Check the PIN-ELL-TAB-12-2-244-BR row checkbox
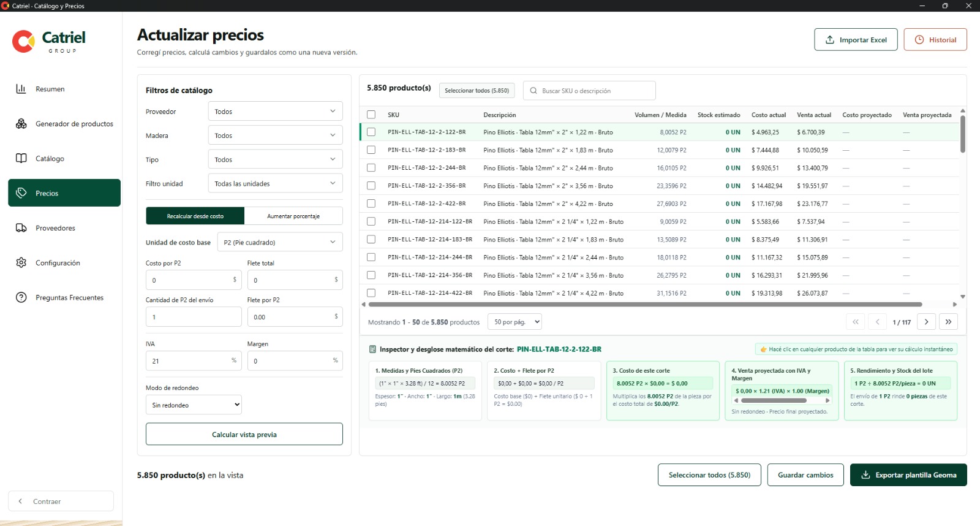Screen dimensions: 980x526 tap(371, 167)
